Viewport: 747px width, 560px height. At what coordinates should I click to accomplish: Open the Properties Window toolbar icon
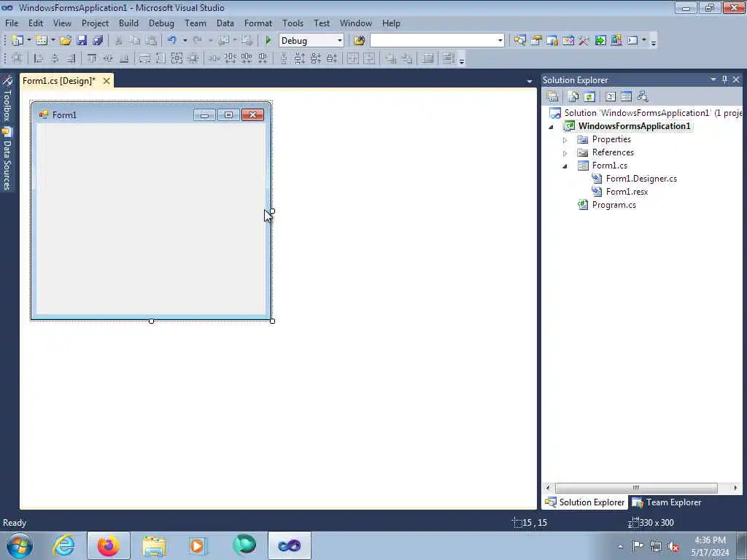(536, 41)
